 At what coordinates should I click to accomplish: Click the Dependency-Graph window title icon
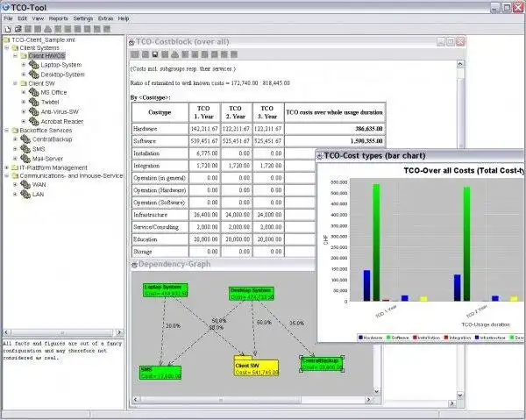point(134,265)
